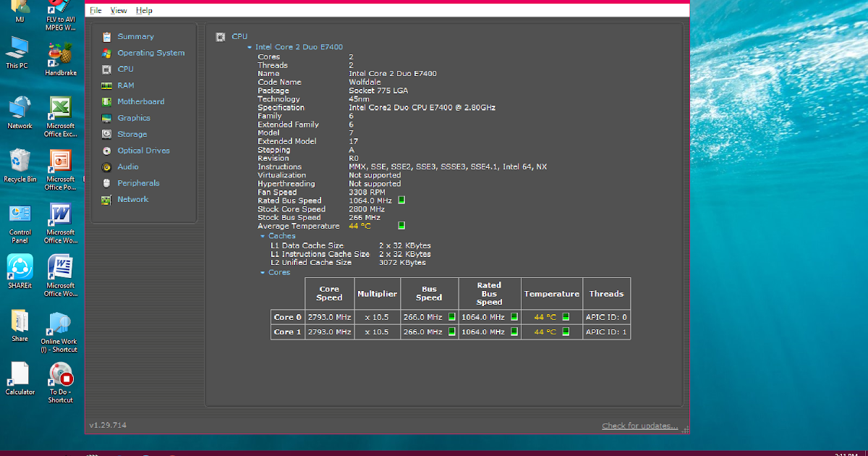Open the Recycle Bin desktop icon
Image resolution: width=868 pixels, height=456 pixels.
point(20,166)
